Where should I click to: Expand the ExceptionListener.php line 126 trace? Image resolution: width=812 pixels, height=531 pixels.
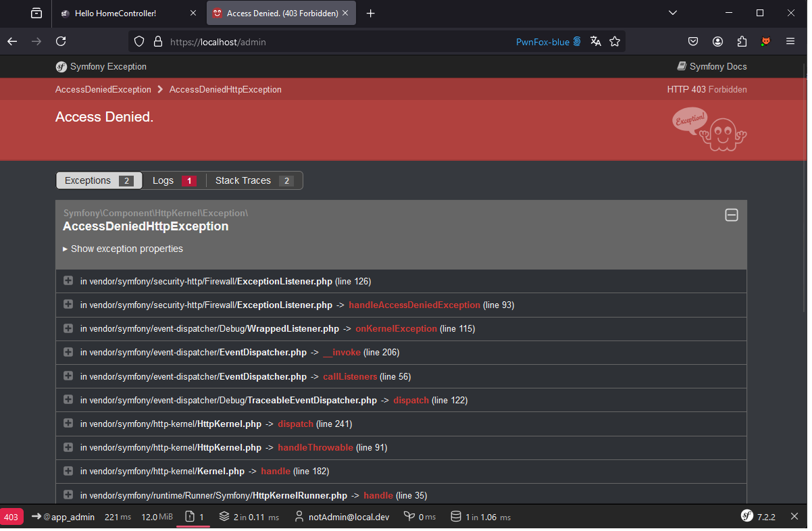click(x=68, y=281)
